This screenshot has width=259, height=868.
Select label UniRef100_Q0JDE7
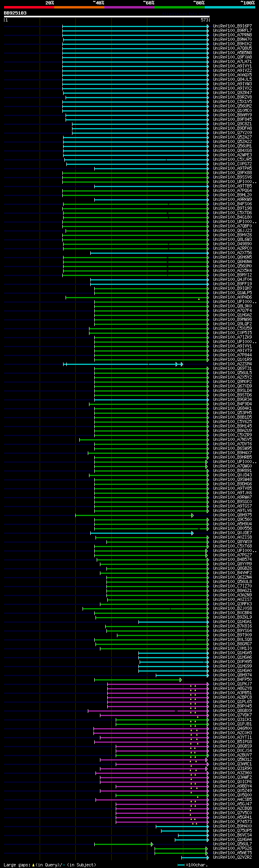[232, 533]
